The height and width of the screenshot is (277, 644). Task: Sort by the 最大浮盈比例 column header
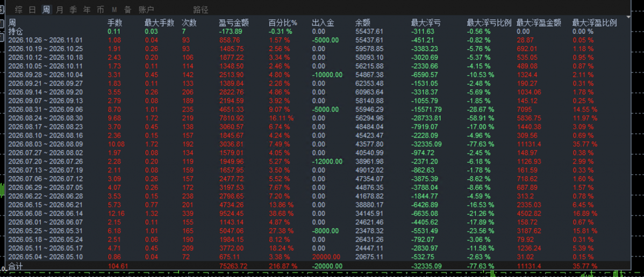tap(595, 24)
